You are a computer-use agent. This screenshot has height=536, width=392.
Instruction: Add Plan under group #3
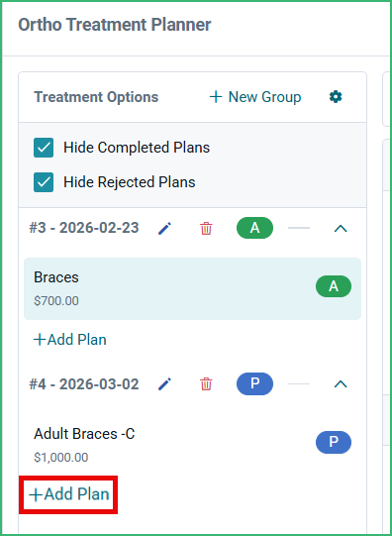[69, 340]
